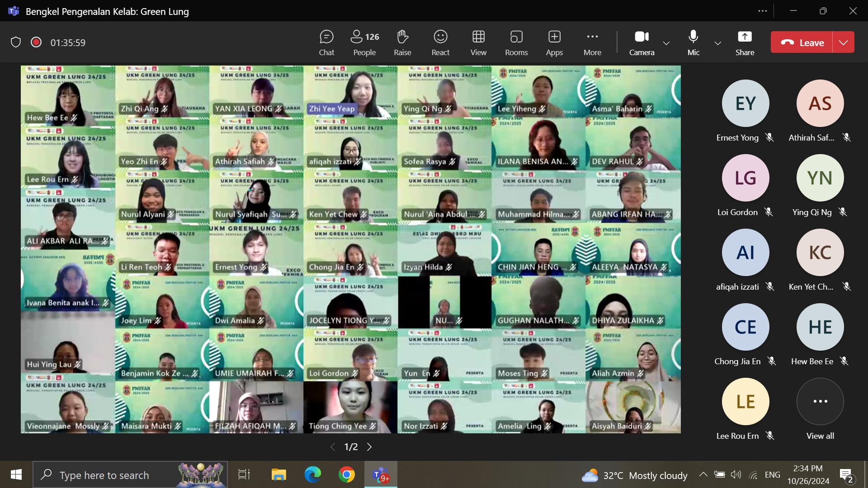The image size is (868, 488).
Task: Open breakout Rooms
Action: point(516,42)
